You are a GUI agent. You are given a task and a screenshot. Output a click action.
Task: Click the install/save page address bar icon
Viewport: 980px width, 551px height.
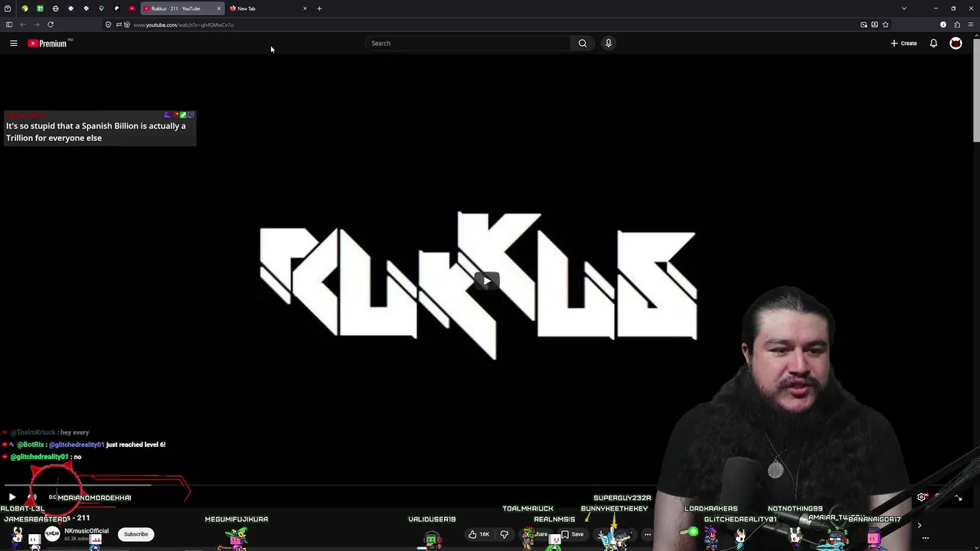tap(874, 24)
